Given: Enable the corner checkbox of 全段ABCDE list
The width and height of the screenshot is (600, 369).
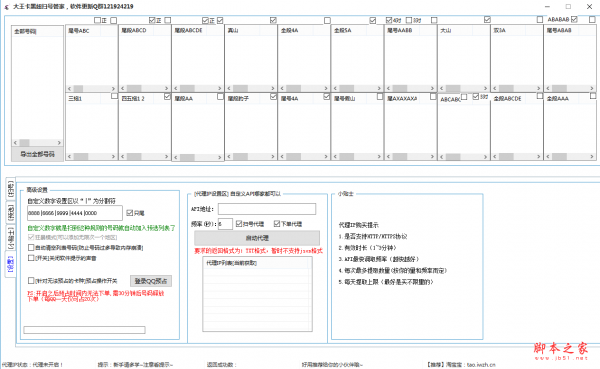Looking at the screenshot, I should (540, 96).
